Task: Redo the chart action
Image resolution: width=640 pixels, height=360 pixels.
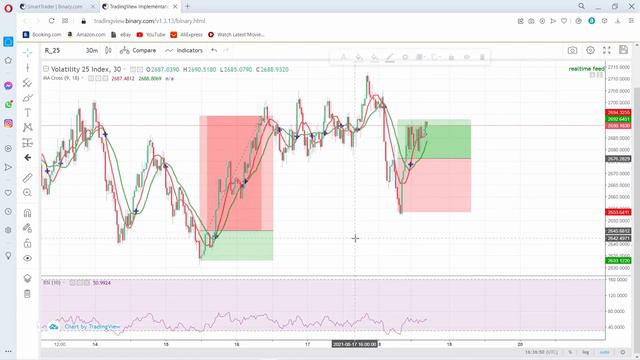Action: 226,51
